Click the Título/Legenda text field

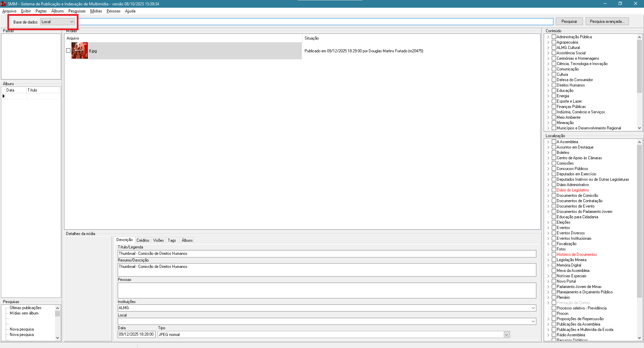tap(327, 254)
